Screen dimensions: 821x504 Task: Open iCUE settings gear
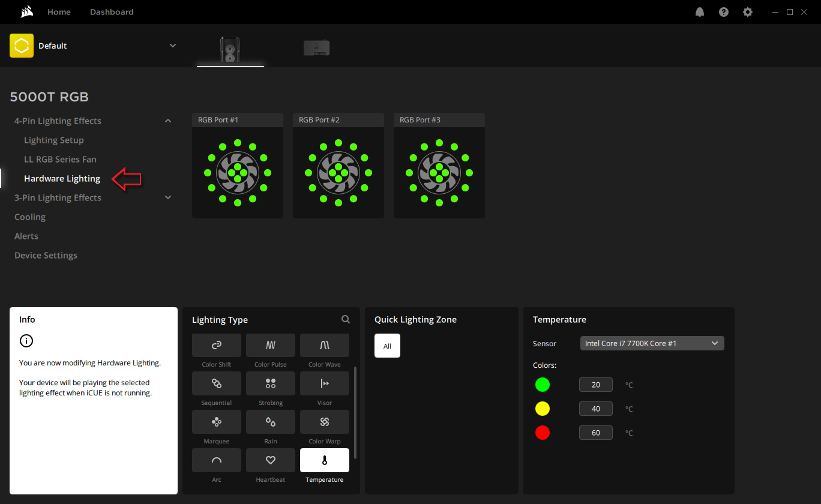tap(748, 12)
